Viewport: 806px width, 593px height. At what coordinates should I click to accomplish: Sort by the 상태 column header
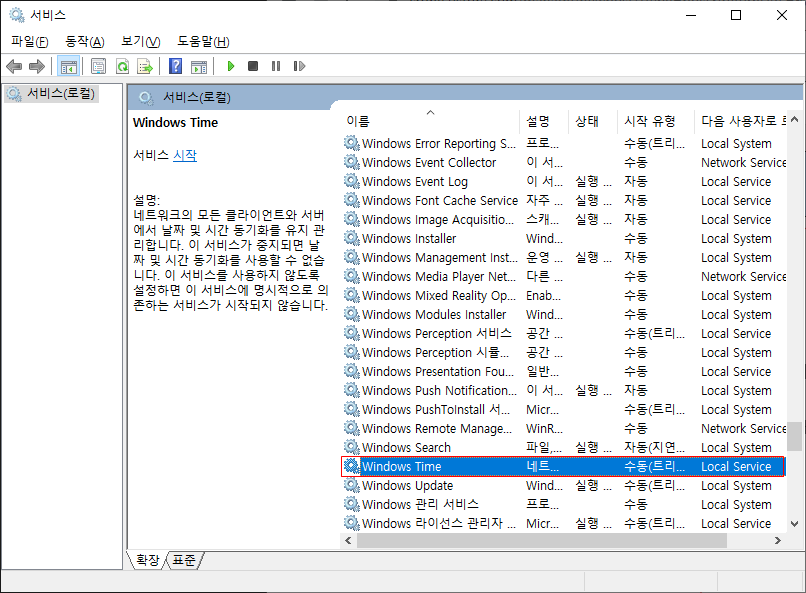point(593,121)
